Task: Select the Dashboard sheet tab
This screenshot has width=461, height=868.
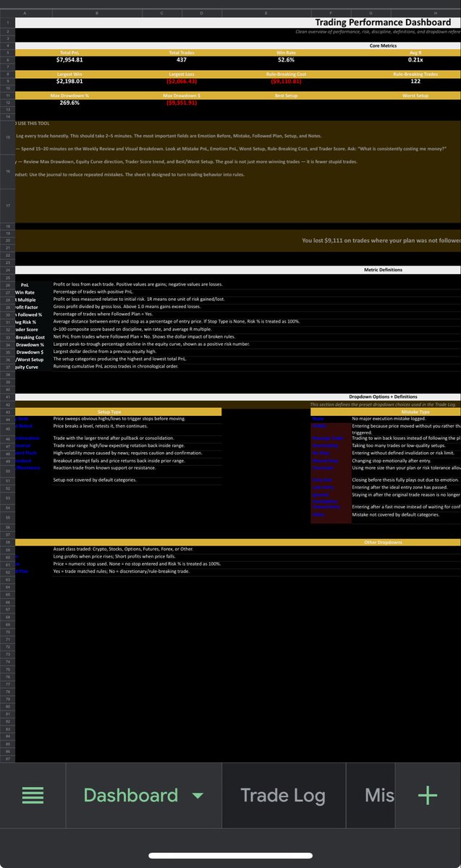Action: click(131, 796)
